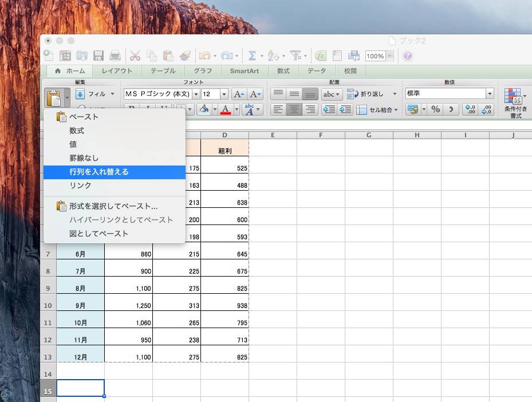Viewport: 532px width, 402px height.
Task: Save workbook with the floppy disk icon
Action: coord(98,56)
